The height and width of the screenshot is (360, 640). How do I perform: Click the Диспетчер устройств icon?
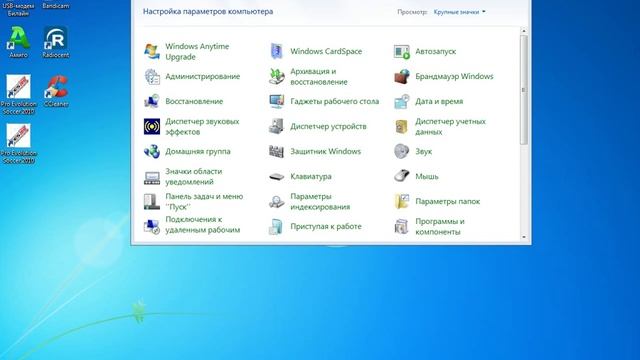pos(277,127)
